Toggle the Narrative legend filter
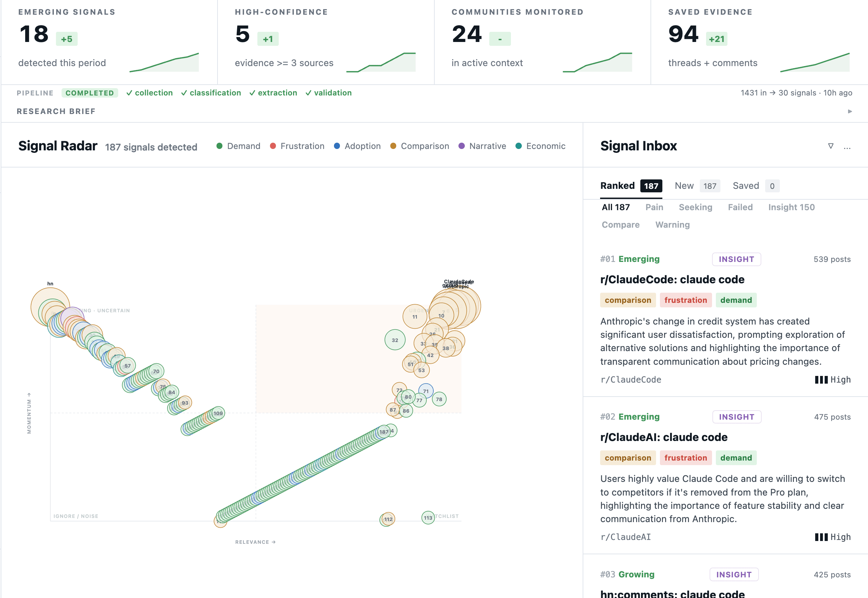The image size is (868, 598). [482, 146]
